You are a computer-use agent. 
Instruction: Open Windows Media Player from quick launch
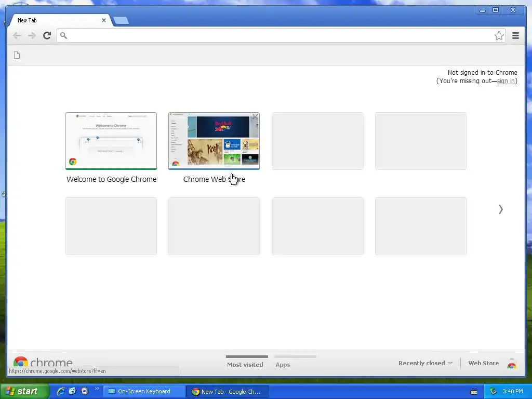pyautogui.click(x=85, y=391)
